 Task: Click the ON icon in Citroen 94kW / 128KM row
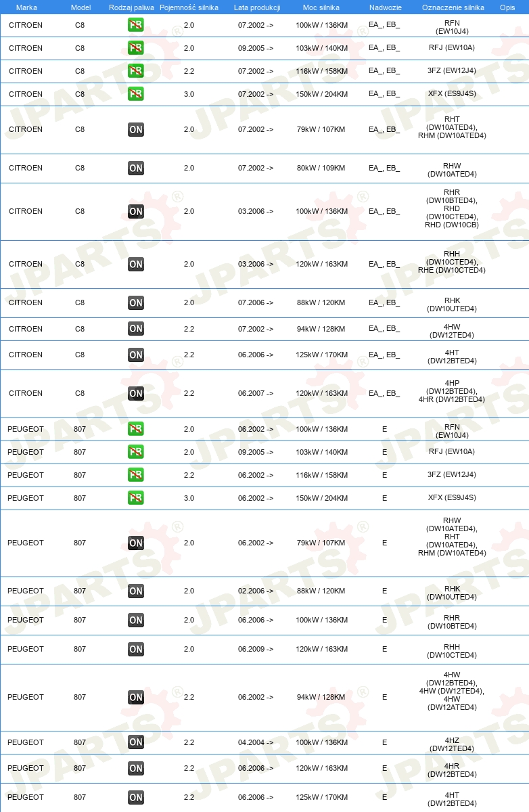136,329
